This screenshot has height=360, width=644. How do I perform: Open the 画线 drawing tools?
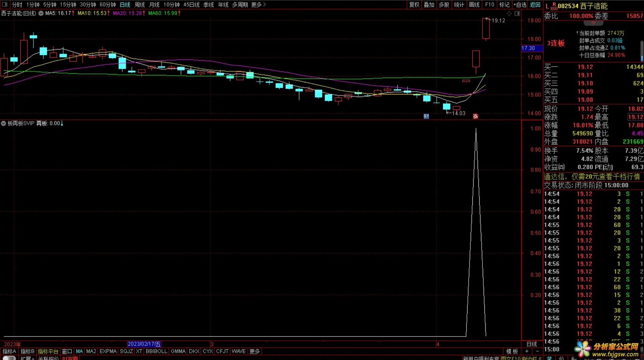click(474, 5)
